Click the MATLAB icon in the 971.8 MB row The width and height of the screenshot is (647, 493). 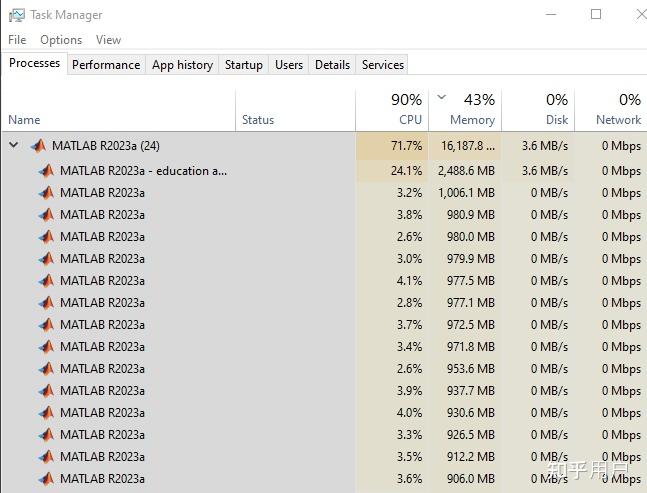click(x=46, y=347)
